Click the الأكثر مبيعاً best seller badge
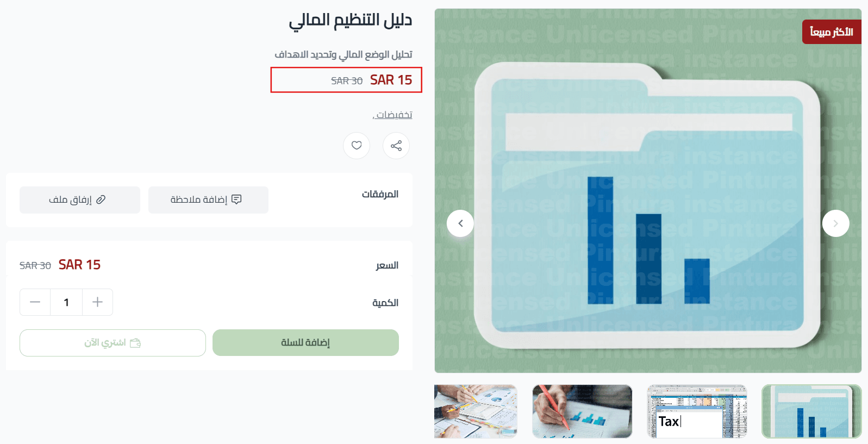 coord(831,32)
